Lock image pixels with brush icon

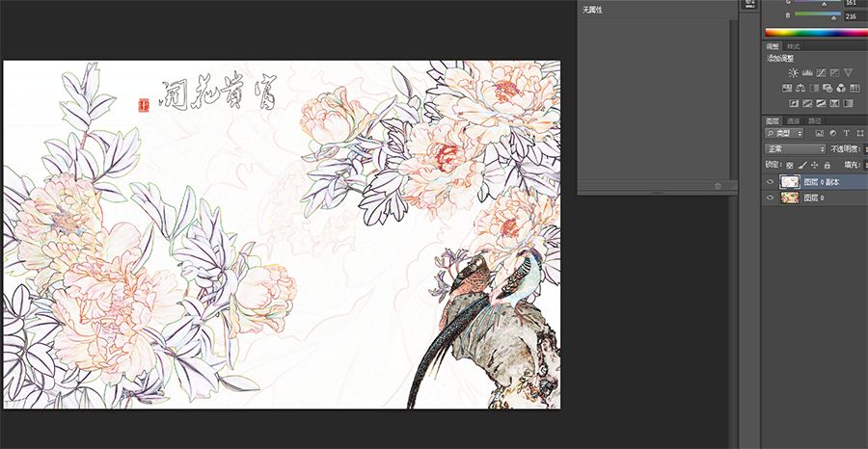click(x=802, y=165)
